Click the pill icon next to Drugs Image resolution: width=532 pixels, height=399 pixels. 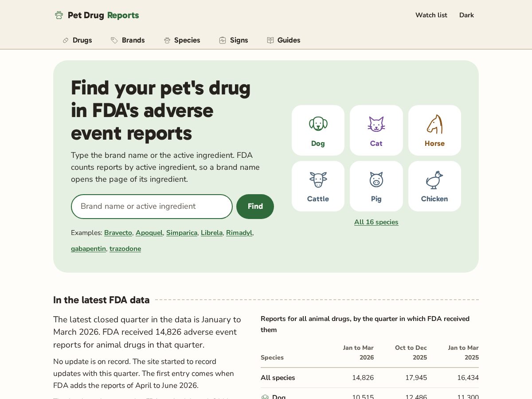[66, 40]
